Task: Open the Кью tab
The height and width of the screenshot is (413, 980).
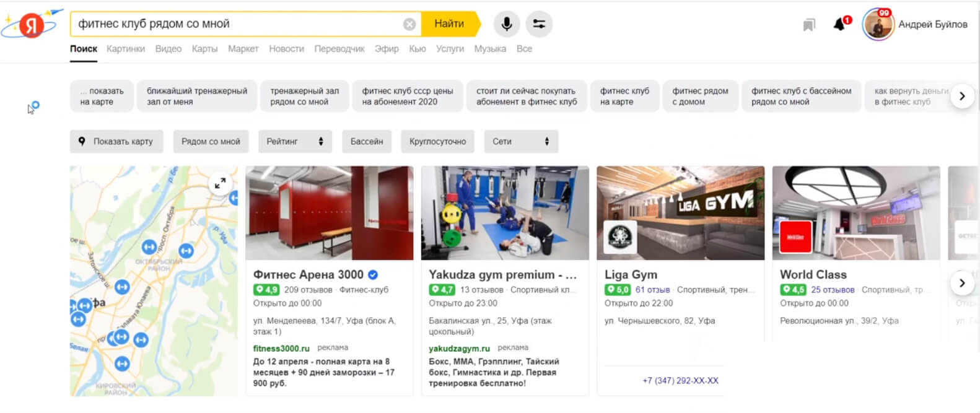Action: coord(418,49)
